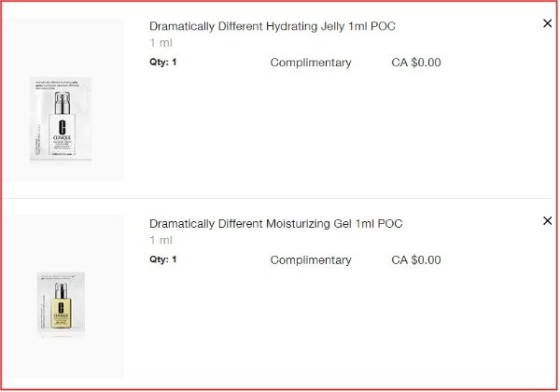The height and width of the screenshot is (392, 560).
Task: Remove Dramatically Different Moisturizing Gel from cart
Action: click(x=547, y=220)
